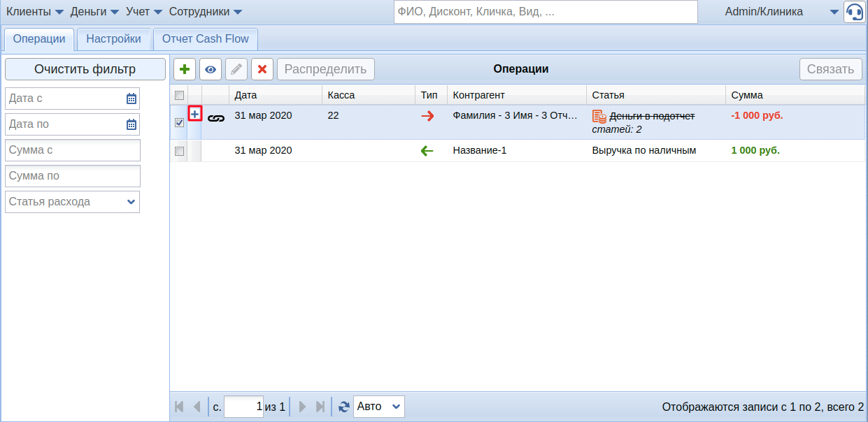Image resolution: width=868 pixels, height=422 pixels.
Task: Go to next page of results
Action: point(303,407)
